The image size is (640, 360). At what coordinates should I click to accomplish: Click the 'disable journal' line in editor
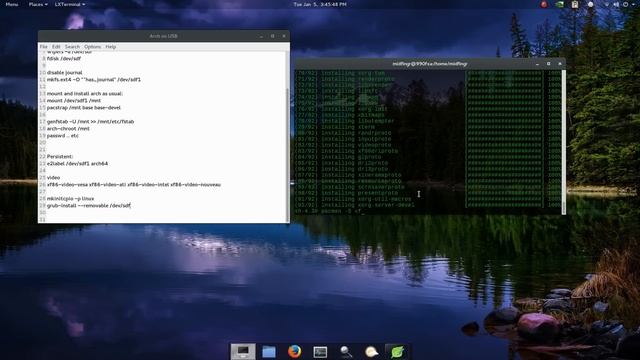[64, 73]
